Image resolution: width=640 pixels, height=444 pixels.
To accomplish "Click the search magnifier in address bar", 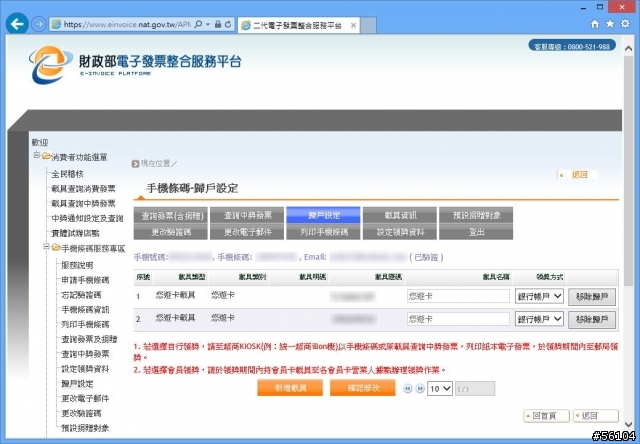I will click(198, 24).
